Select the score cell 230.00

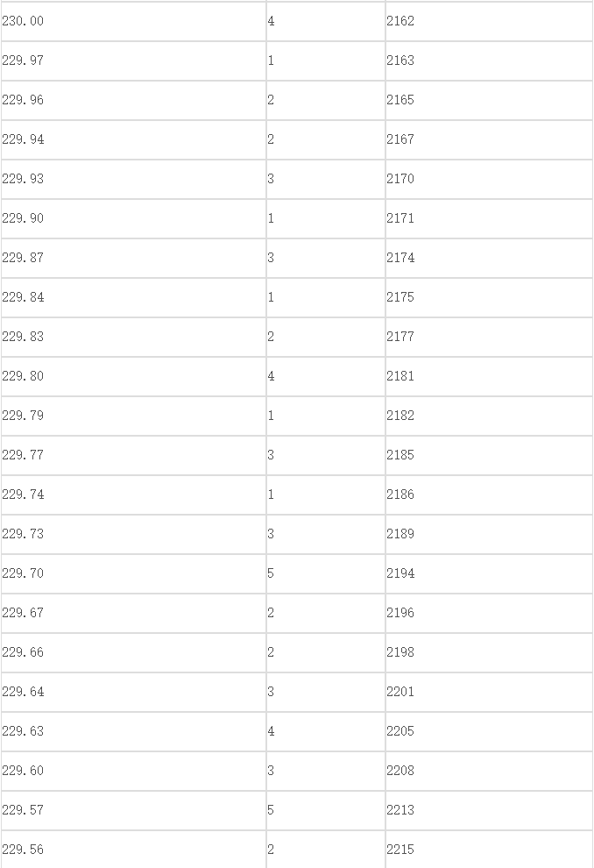(133, 22)
